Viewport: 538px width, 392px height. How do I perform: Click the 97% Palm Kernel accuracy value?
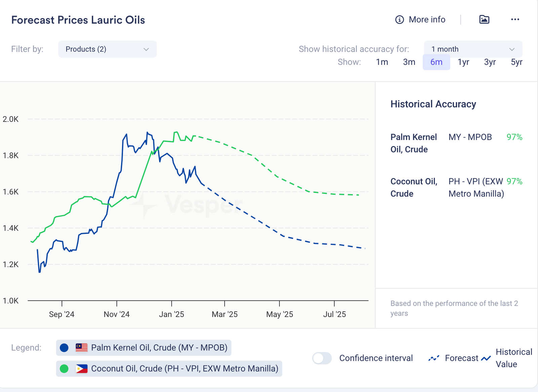[514, 137]
